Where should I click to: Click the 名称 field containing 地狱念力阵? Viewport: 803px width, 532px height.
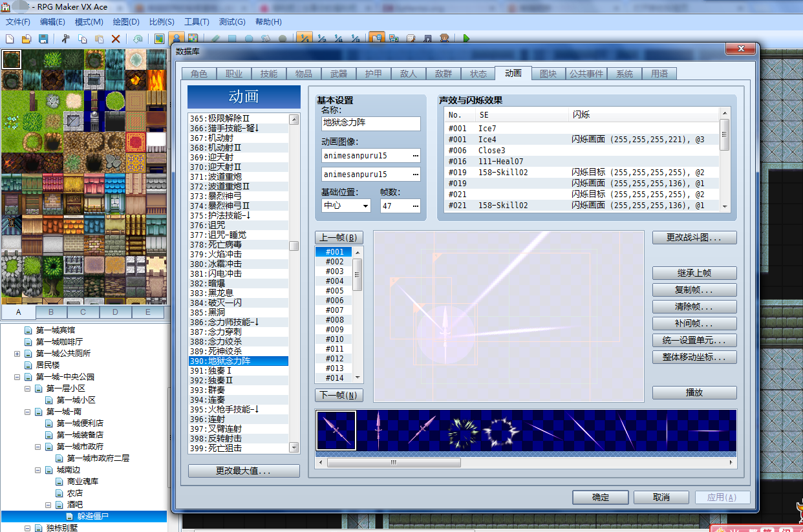tap(371, 122)
